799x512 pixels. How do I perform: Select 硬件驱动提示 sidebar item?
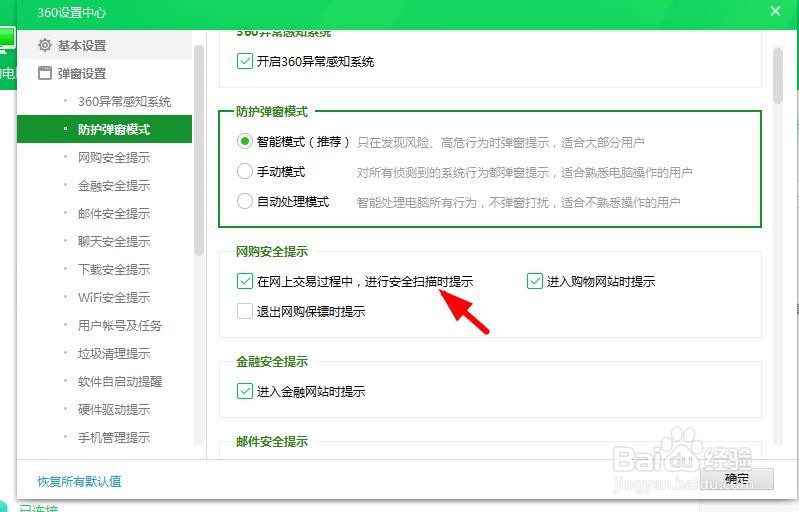114,410
